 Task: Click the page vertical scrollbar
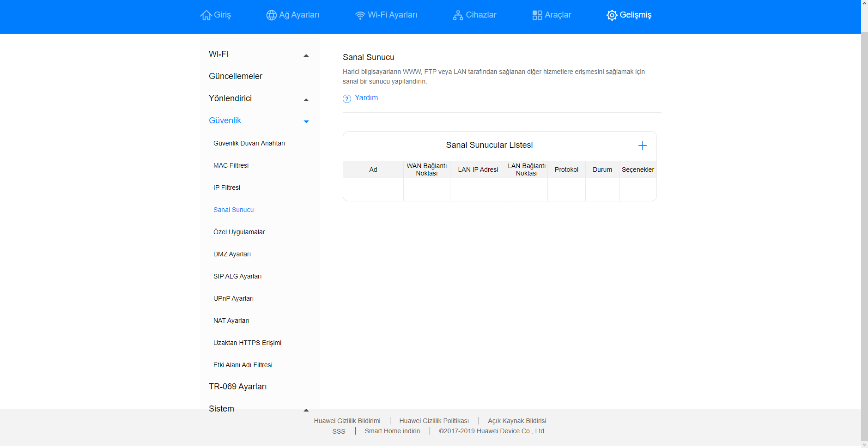tap(864, 231)
